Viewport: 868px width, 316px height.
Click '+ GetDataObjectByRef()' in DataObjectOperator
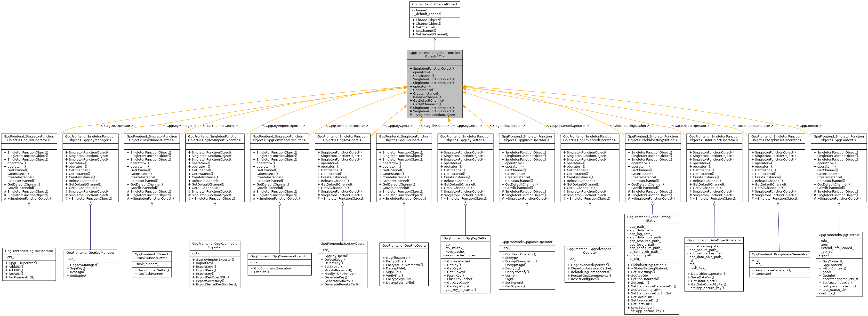pos(707,285)
